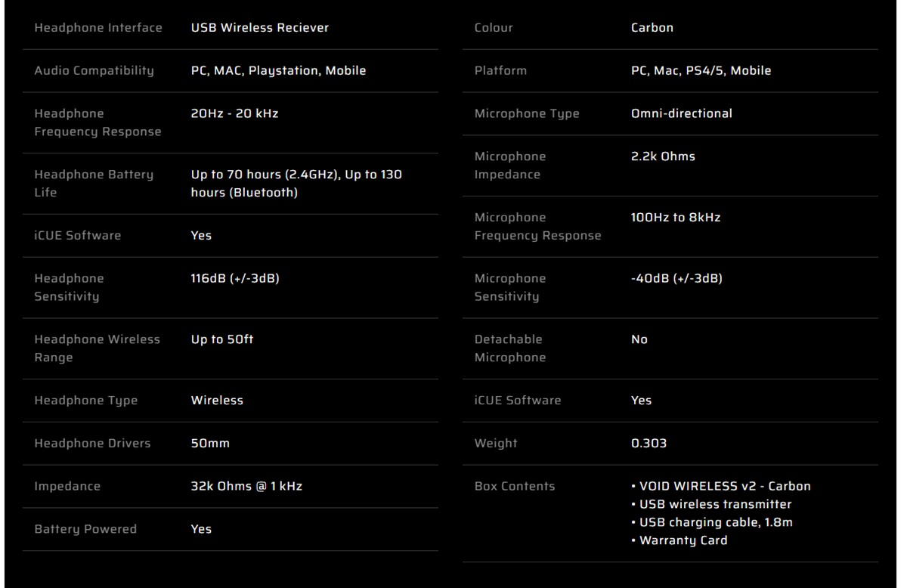Click the "32k Ohms @ 1 kHz" impedance value
Image resolution: width=907 pixels, height=588 pixels.
coord(246,487)
